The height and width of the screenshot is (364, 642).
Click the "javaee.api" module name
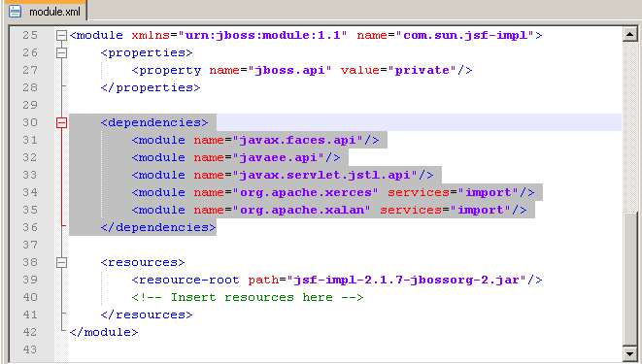279,158
